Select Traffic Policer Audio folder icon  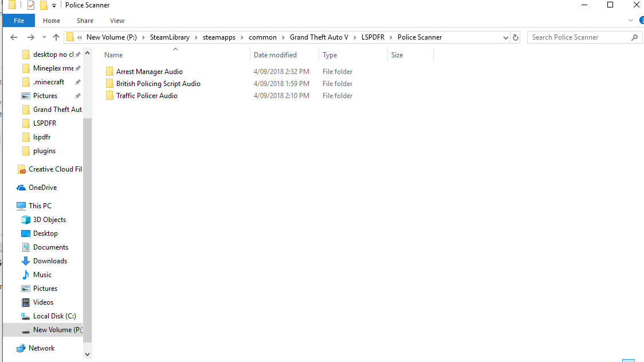point(109,95)
